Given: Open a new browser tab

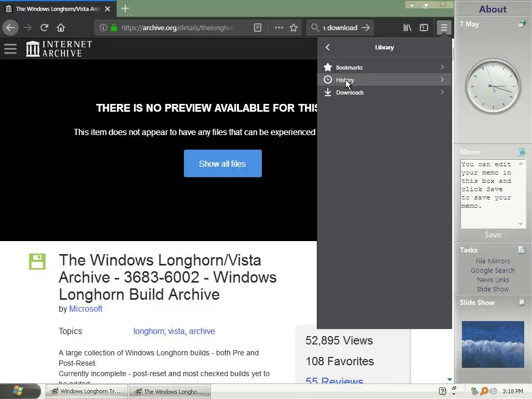Looking at the screenshot, I should click(125, 8).
